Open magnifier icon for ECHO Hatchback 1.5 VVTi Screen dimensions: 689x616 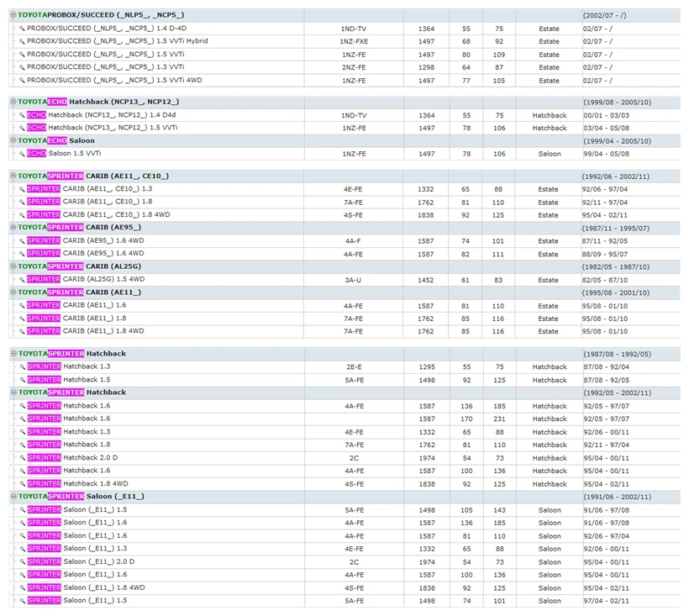pyautogui.click(x=22, y=128)
